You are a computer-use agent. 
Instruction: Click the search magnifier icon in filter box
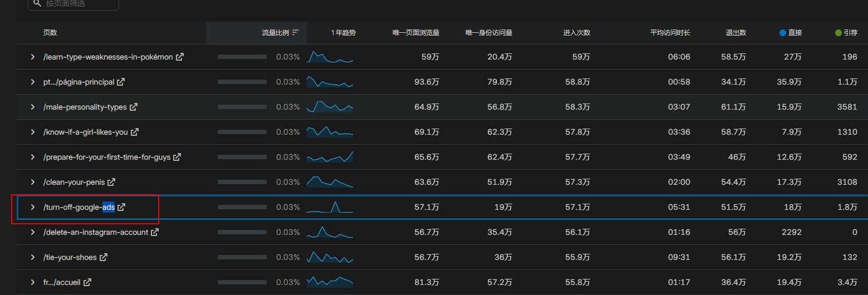[37, 3]
